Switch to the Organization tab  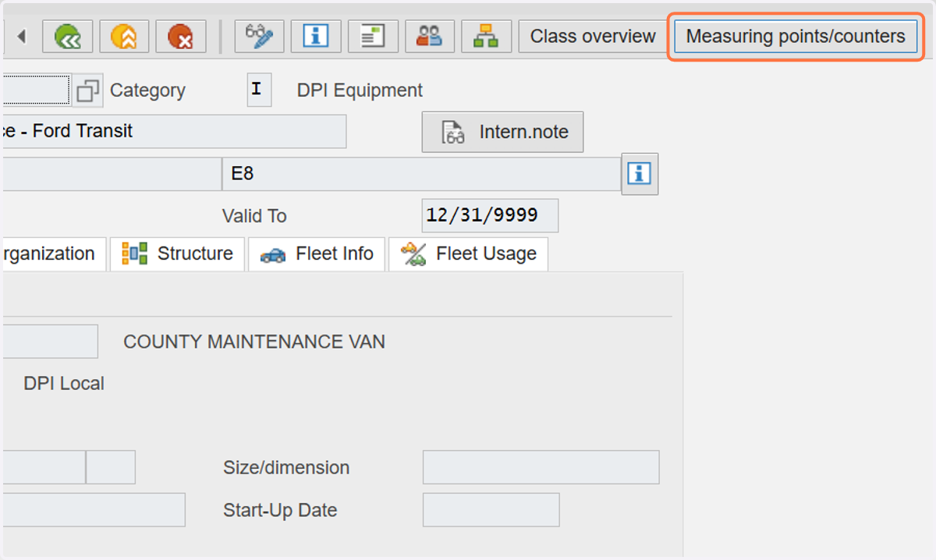pos(54,254)
